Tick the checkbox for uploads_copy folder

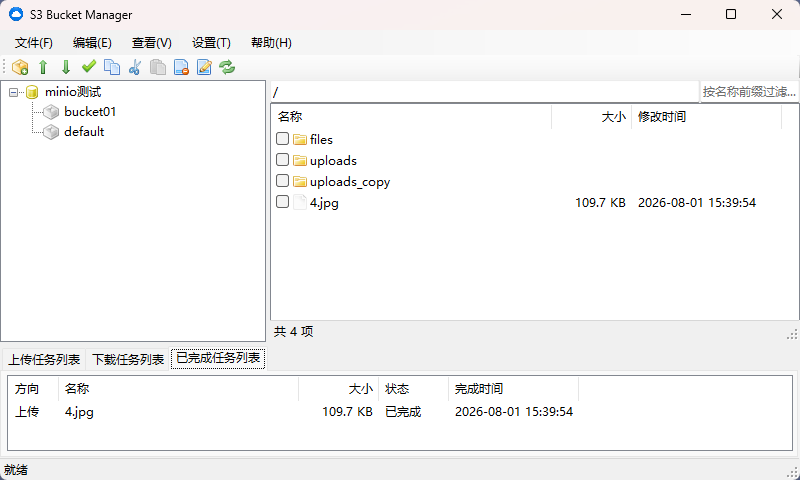pos(282,181)
